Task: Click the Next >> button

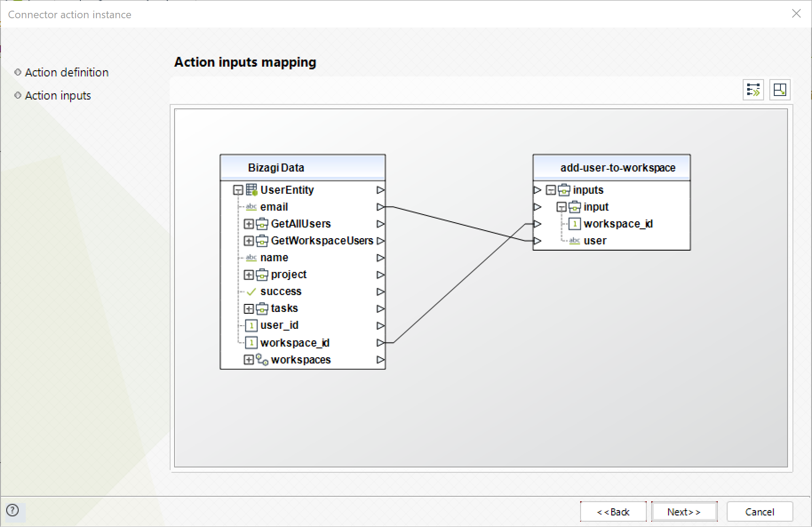Action: click(x=684, y=512)
